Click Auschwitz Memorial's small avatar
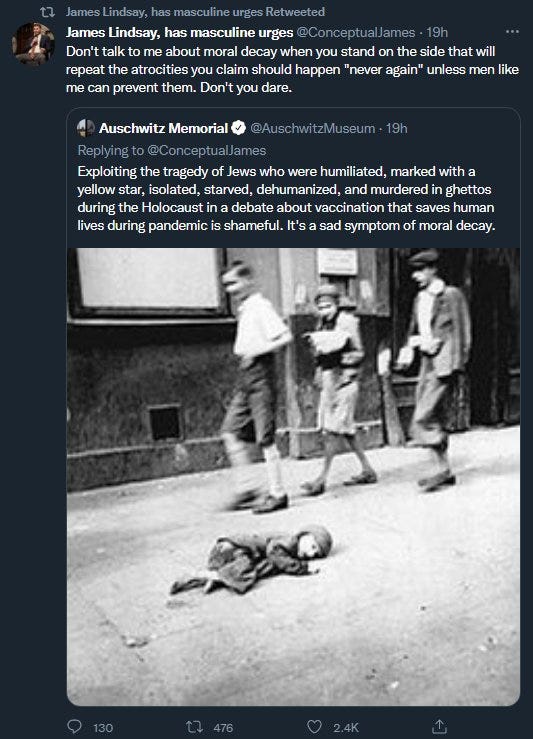Image resolution: width=533 pixels, height=739 pixels. (x=86, y=128)
